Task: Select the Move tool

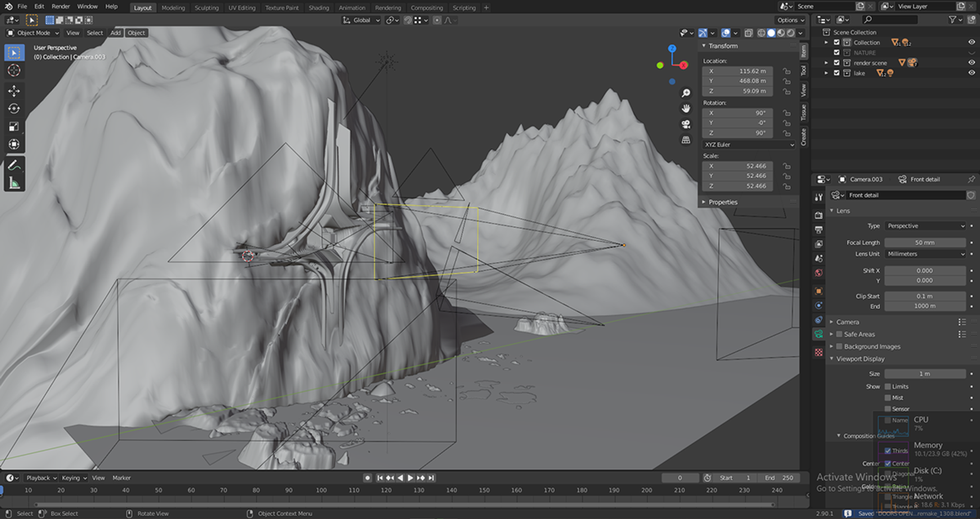Action: (14, 91)
